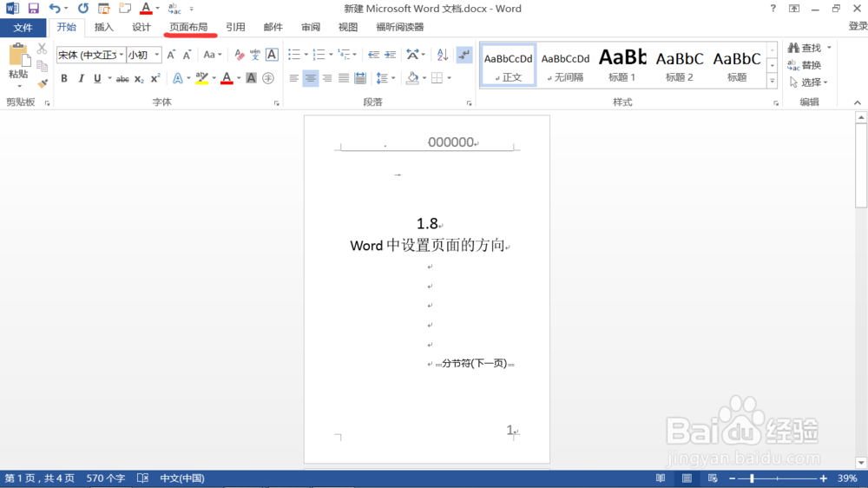Image resolution: width=868 pixels, height=488 pixels.
Task: Click the Strikethrough abc icon
Action: point(122,79)
